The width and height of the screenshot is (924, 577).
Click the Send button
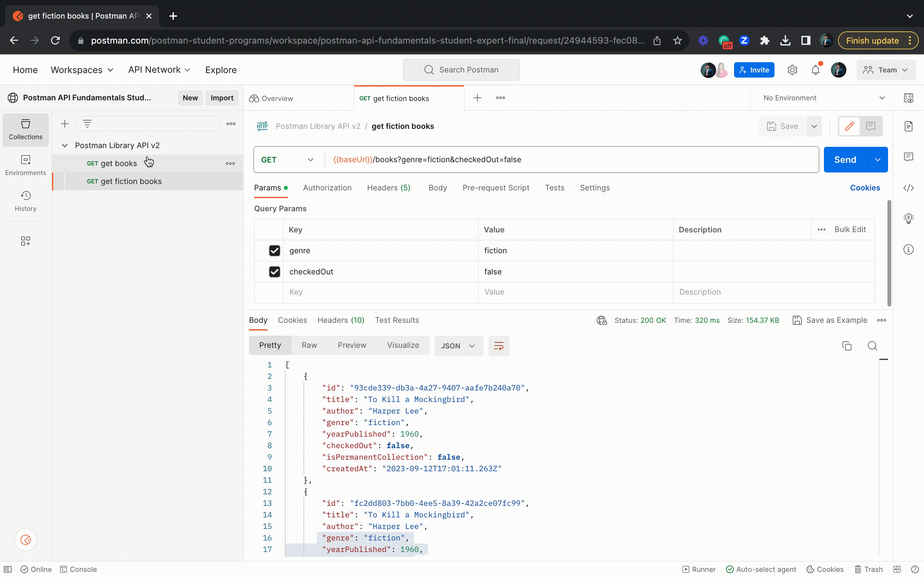pos(845,160)
